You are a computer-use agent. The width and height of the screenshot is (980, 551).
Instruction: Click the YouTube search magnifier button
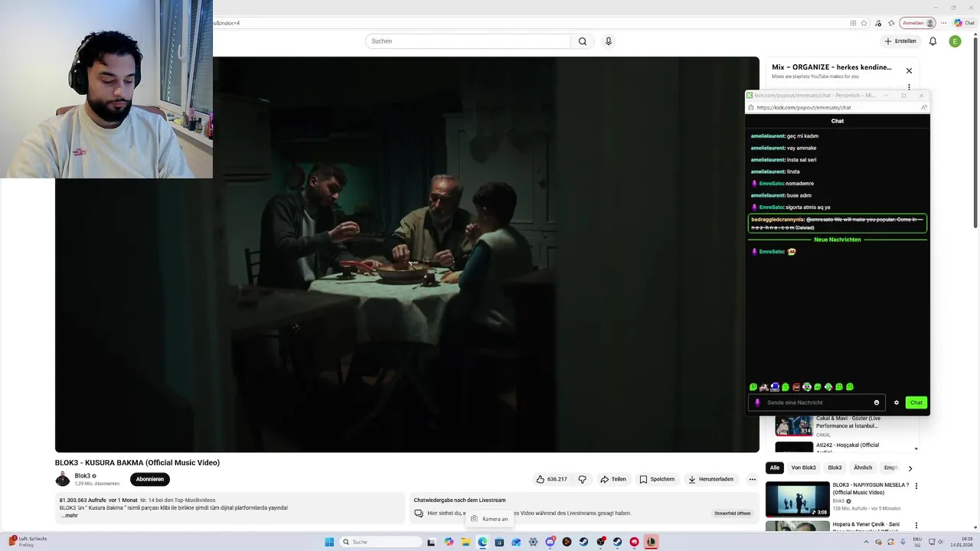(x=583, y=41)
